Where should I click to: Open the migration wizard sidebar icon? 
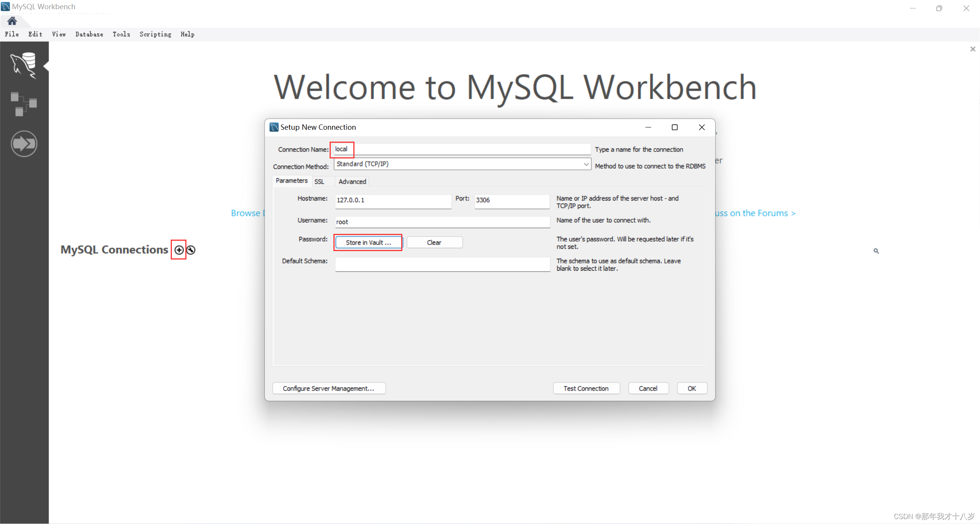tap(24, 144)
